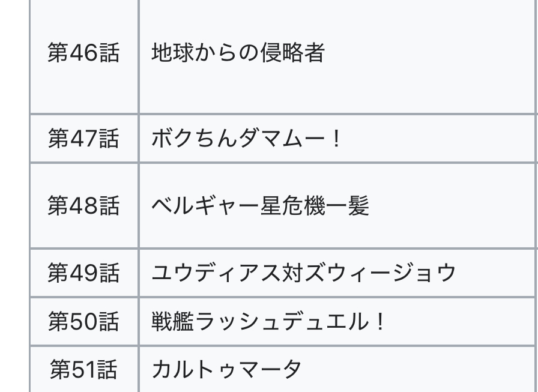Click the word 侵略者 in episode 46 title
Viewport: 538px width, 392px height.
point(291,53)
